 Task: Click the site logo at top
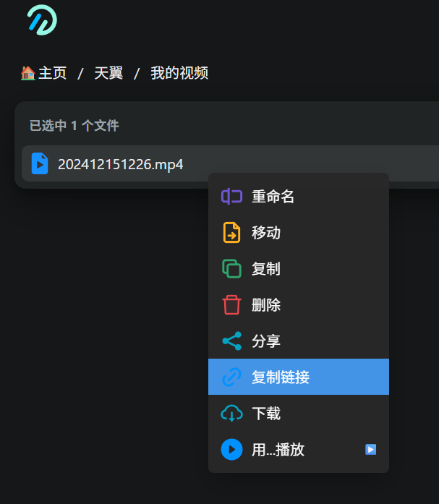click(x=42, y=20)
